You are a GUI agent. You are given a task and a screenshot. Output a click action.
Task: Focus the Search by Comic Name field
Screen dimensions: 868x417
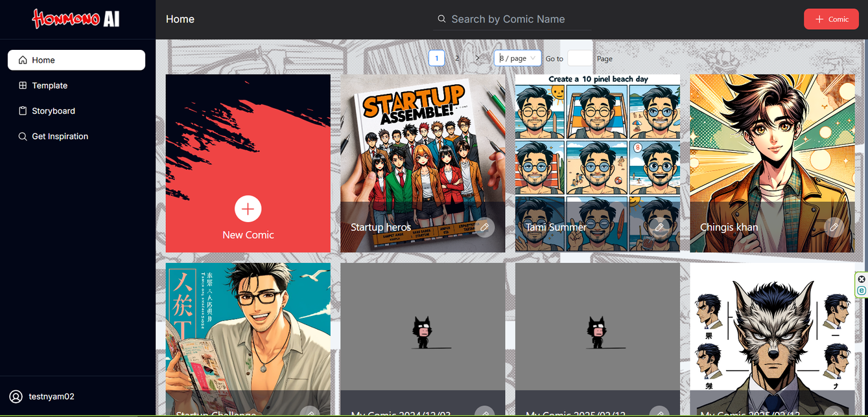click(512, 19)
